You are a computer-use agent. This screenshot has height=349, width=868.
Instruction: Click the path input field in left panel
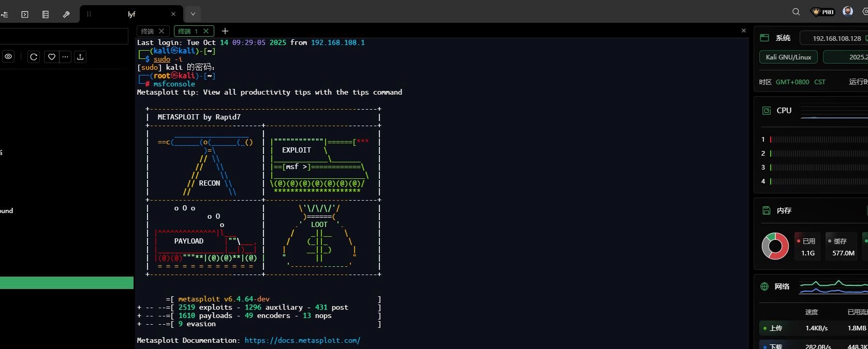click(64, 36)
